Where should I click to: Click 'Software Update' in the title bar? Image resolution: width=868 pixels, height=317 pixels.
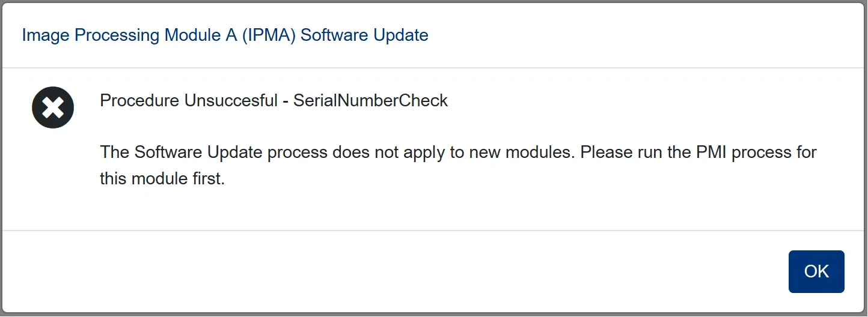coord(364,35)
